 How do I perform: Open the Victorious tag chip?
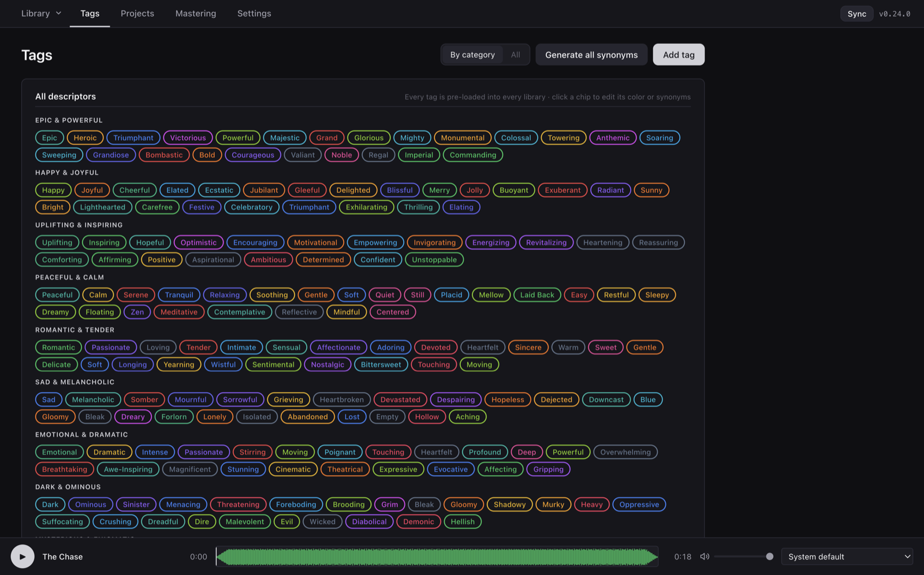188,138
